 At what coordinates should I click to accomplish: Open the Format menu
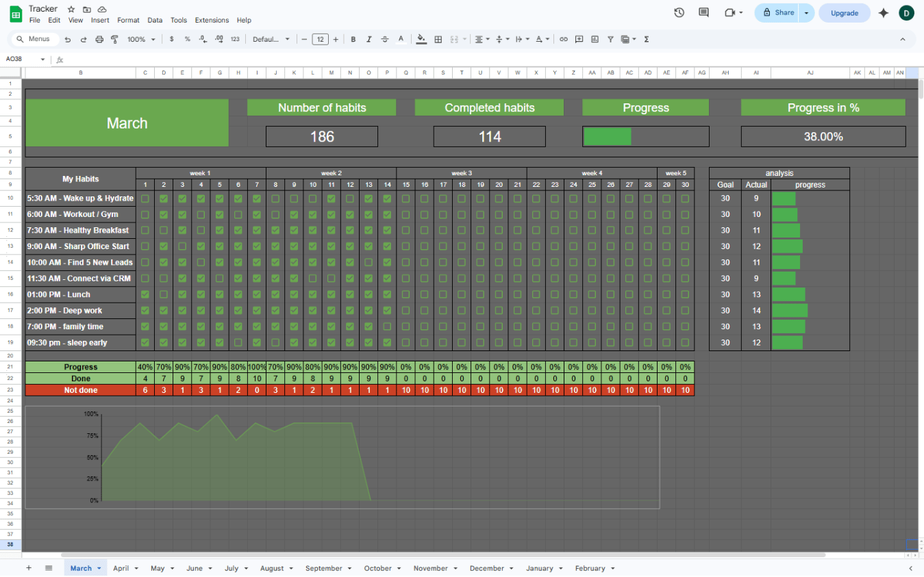128,21
